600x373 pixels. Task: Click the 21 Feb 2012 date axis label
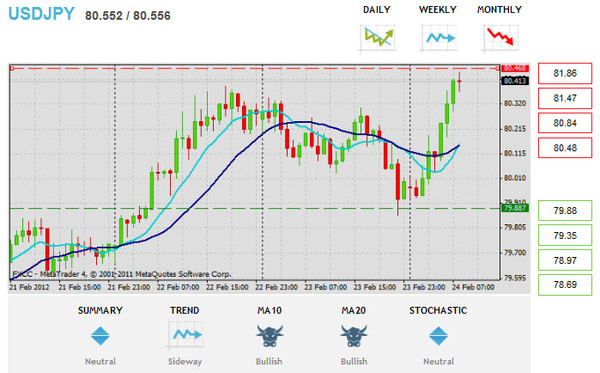(x=29, y=287)
